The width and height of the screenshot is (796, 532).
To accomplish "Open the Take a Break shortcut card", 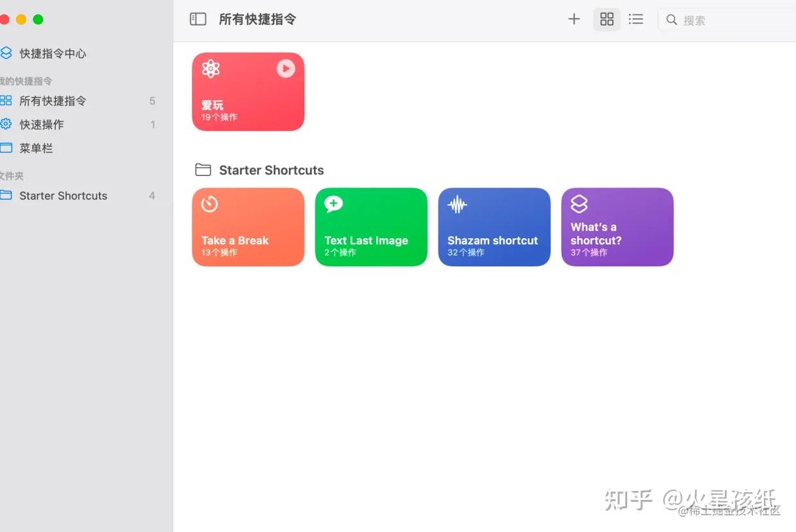I will (x=248, y=227).
